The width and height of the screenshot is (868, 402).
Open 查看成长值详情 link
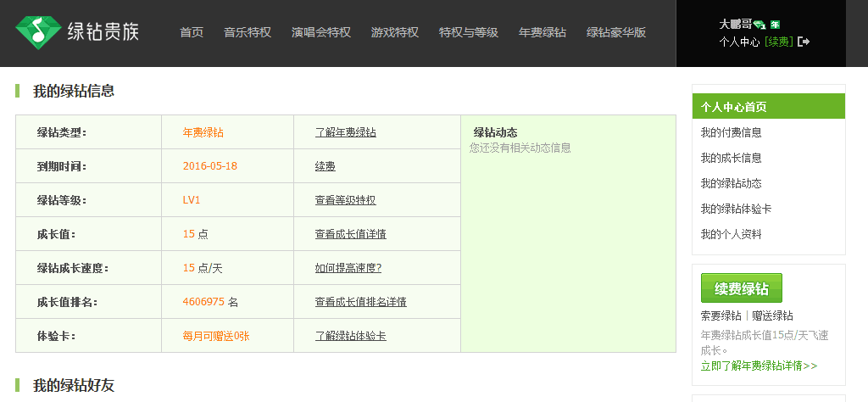350,234
